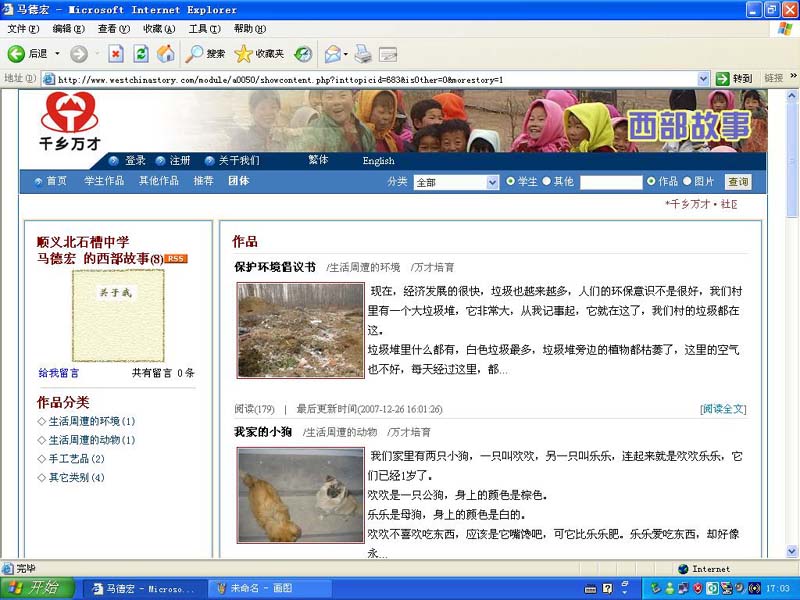This screenshot has height=600, width=800.
Task: Select the 图片 radio button
Action: 687,181
